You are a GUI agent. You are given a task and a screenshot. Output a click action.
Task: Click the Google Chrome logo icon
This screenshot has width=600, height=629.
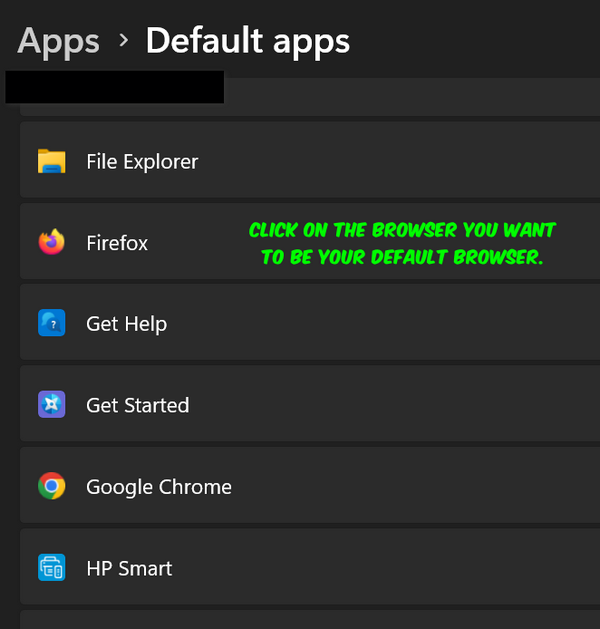pos(52,486)
